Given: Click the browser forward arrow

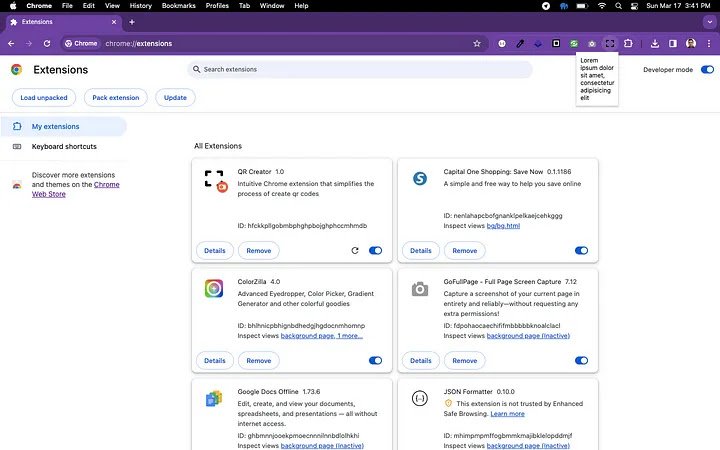Looking at the screenshot, I should (x=29, y=44).
